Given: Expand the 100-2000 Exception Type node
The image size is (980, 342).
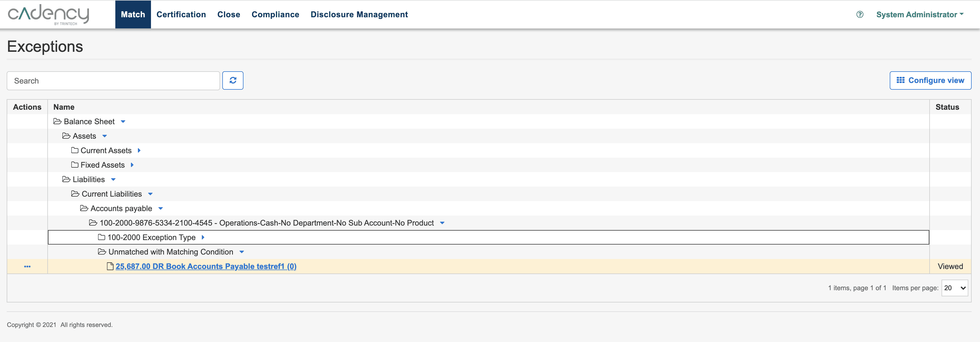Looking at the screenshot, I should 203,237.
